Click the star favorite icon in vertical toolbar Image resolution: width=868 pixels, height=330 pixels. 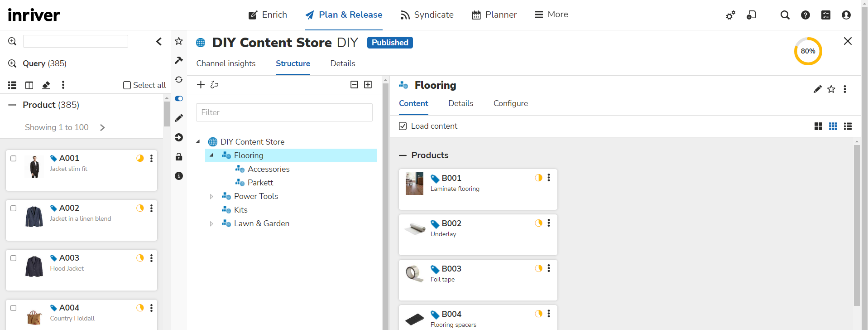[x=179, y=41]
